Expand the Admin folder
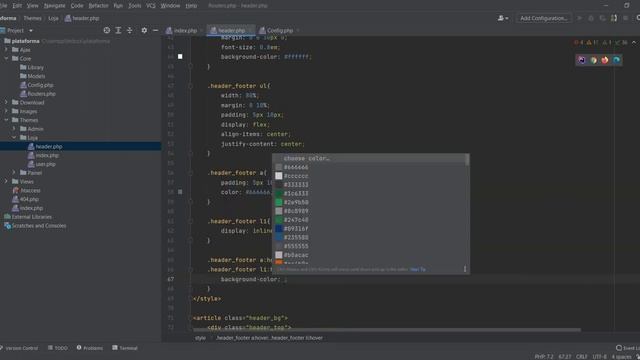This screenshot has width=640, height=360. pyautogui.click(x=14, y=129)
